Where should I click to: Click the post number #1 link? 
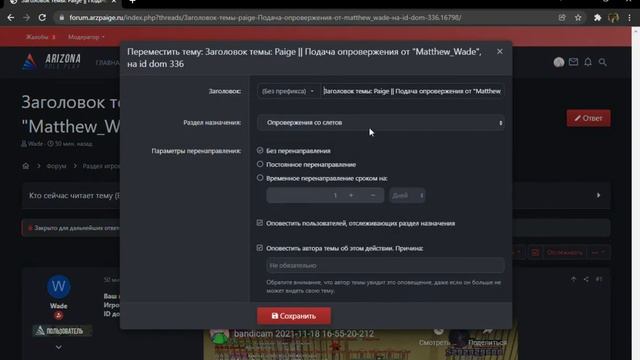point(599,279)
